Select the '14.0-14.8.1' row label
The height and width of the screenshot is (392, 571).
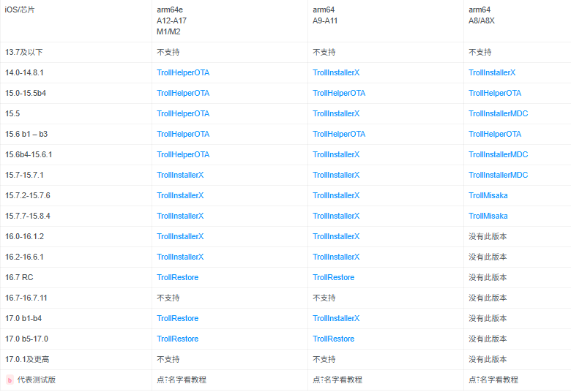[24, 73]
